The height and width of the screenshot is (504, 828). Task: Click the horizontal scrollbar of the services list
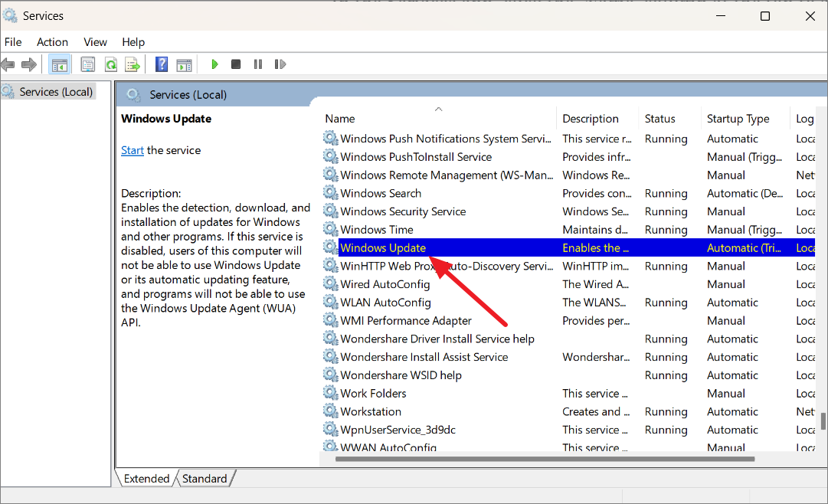pos(545,459)
